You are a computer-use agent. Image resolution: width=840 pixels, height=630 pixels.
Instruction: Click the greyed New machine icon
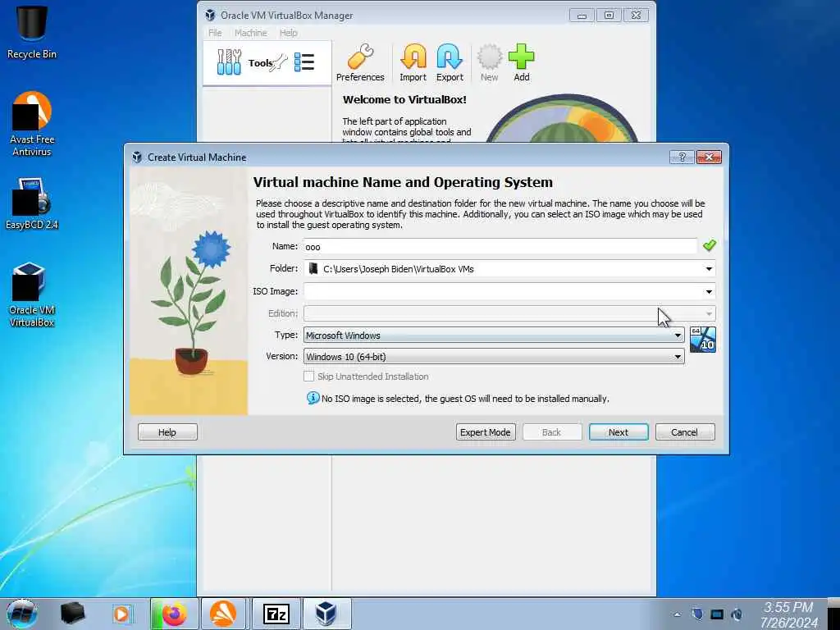pyautogui.click(x=489, y=62)
